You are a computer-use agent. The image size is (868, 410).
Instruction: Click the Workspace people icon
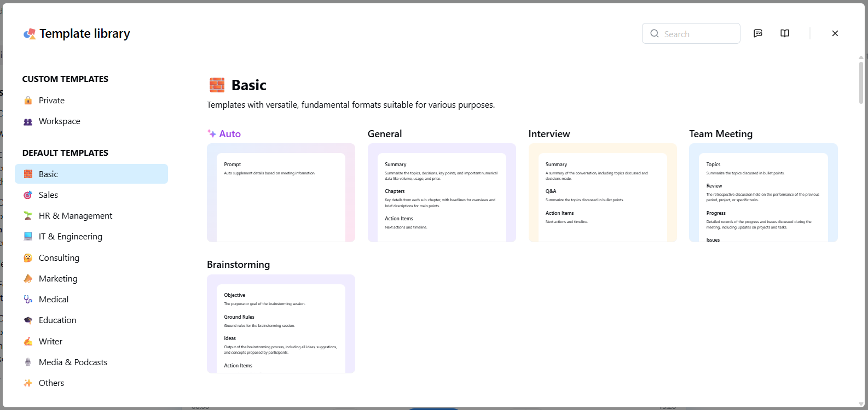point(28,121)
